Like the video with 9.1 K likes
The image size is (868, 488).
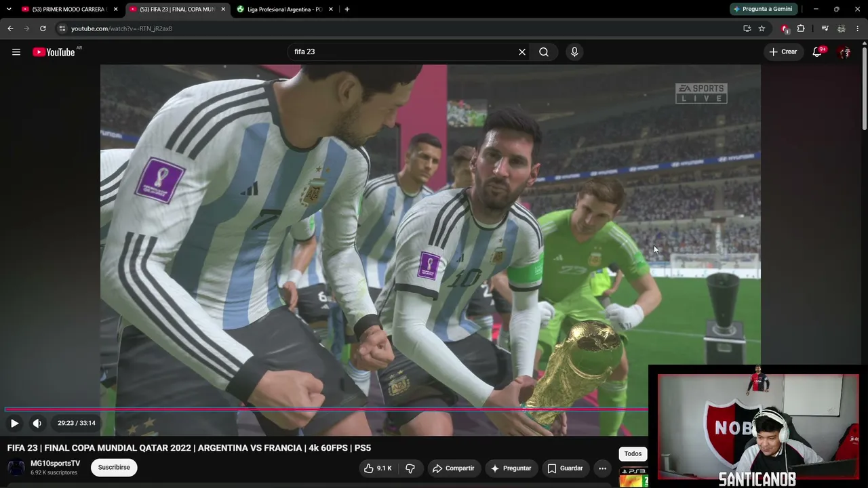click(378, 468)
